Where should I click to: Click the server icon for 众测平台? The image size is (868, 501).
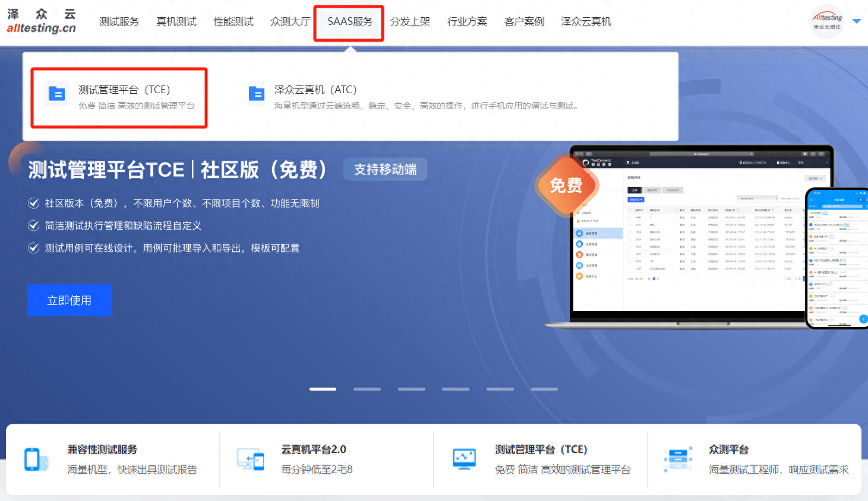coord(678,459)
